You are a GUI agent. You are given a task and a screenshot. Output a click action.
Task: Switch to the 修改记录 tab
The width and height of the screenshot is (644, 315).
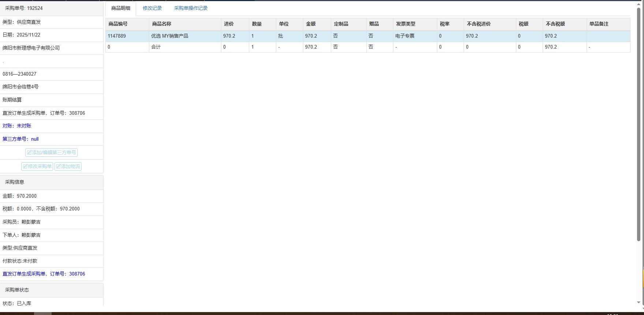click(152, 8)
